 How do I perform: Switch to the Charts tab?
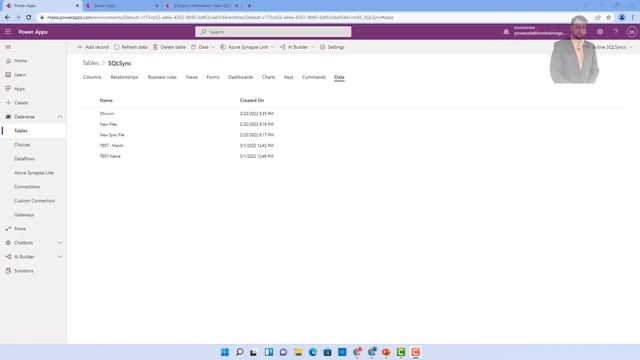pos(268,77)
